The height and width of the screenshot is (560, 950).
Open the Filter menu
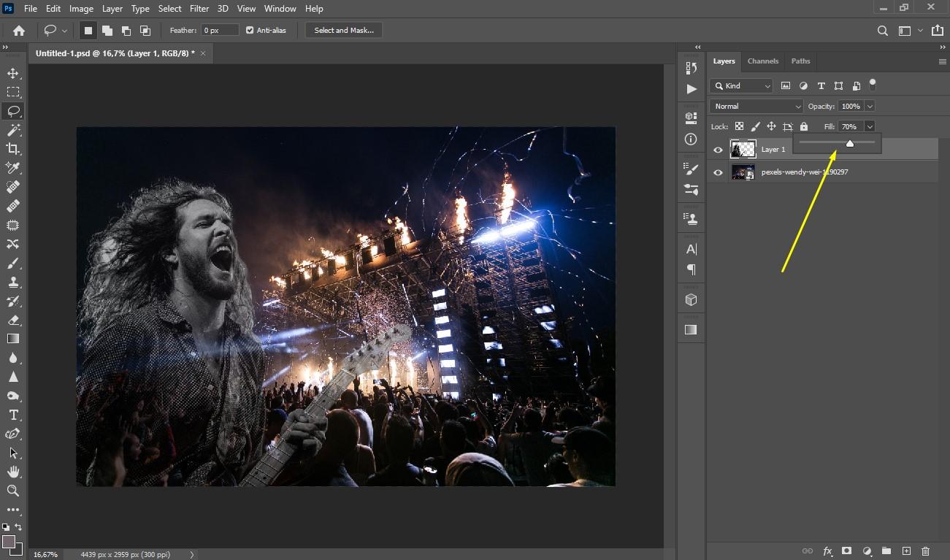click(199, 9)
